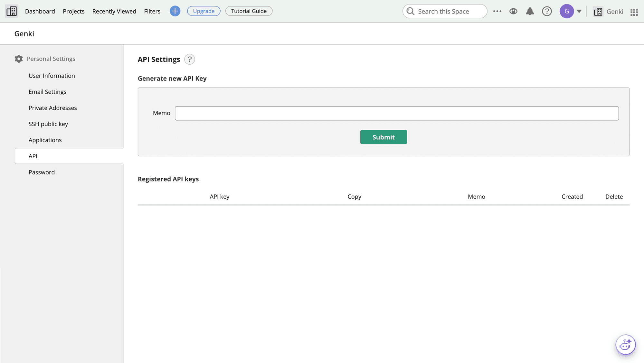Screen dimensions: 644x363
Task: Switch to the Email Settings section
Action: pyautogui.click(x=47, y=92)
